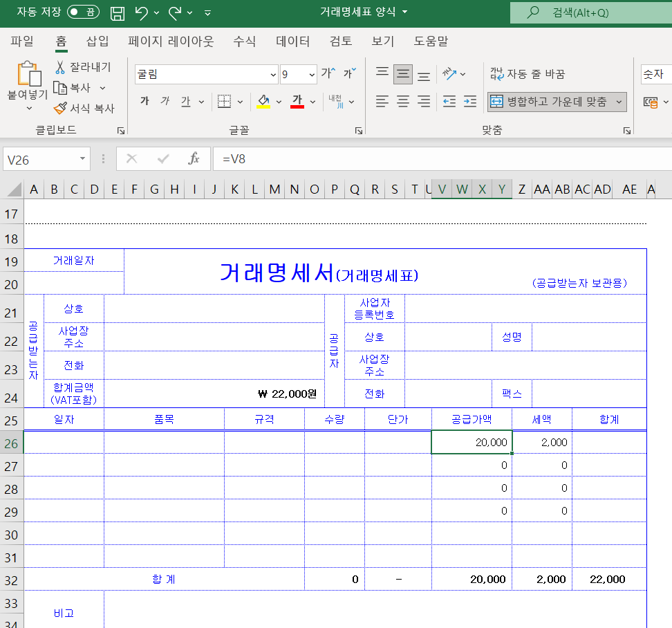
Task: Click increase indent icon
Action: click(470, 102)
